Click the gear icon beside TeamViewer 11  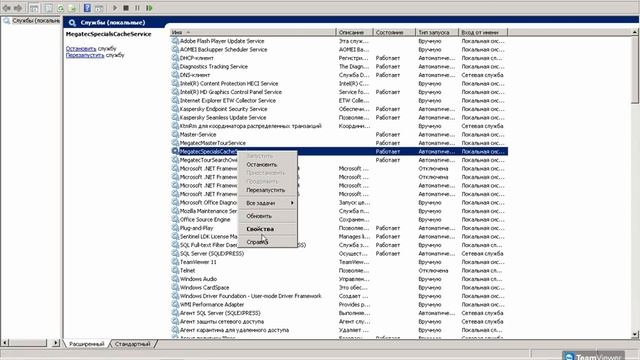175,262
